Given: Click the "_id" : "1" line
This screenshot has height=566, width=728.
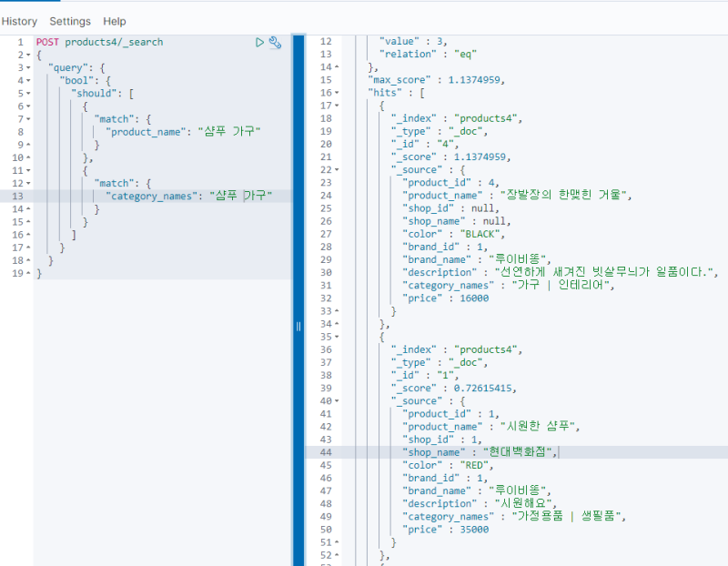Looking at the screenshot, I should point(424,376).
